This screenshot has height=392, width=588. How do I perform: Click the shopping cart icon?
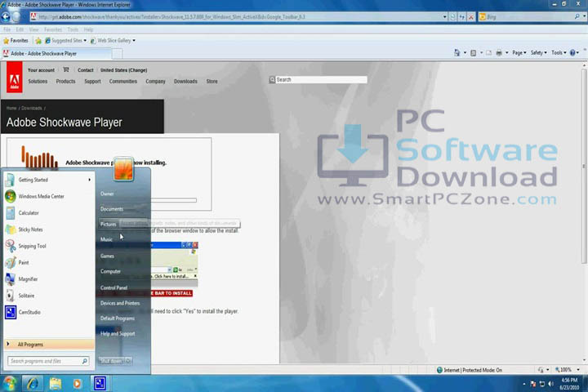pos(66,69)
